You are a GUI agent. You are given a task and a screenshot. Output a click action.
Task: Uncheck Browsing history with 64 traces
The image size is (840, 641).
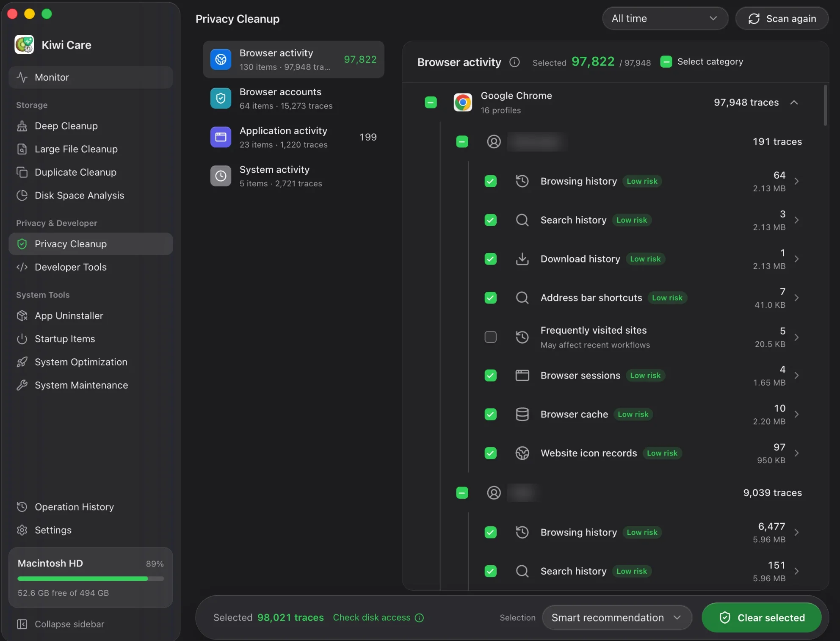(490, 181)
